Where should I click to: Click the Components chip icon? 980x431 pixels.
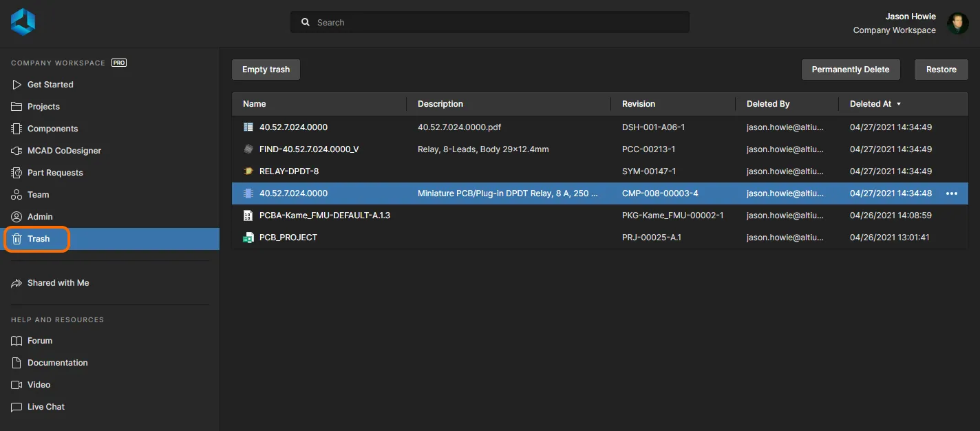tap(17, 129)
